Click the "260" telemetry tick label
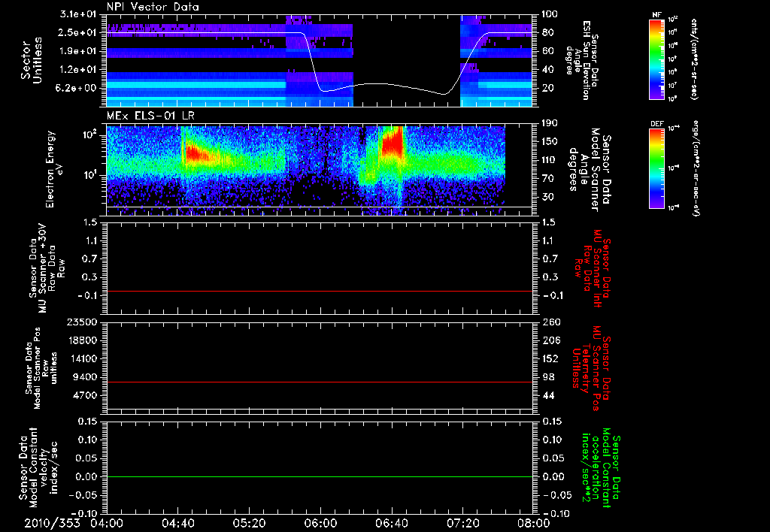 [x=550, y=322]
